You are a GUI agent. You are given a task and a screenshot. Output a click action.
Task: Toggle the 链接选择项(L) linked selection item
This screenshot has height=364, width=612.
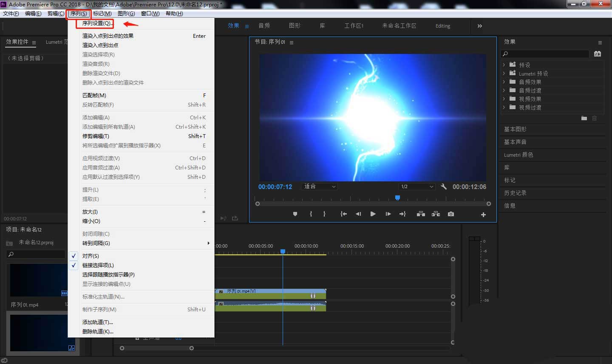click(98, 265)
